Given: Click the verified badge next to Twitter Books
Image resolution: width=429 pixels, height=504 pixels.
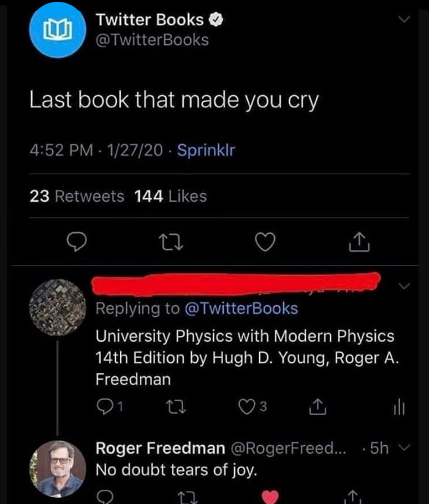Looking at the screenshot, I should point(216,19).
